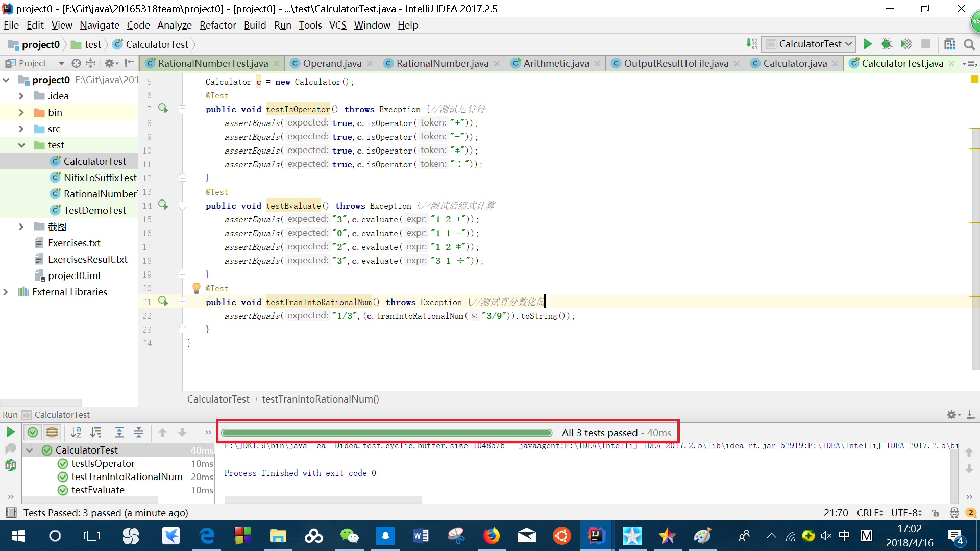
Task: Expand the bin folder
Action: tap(21, 112)
